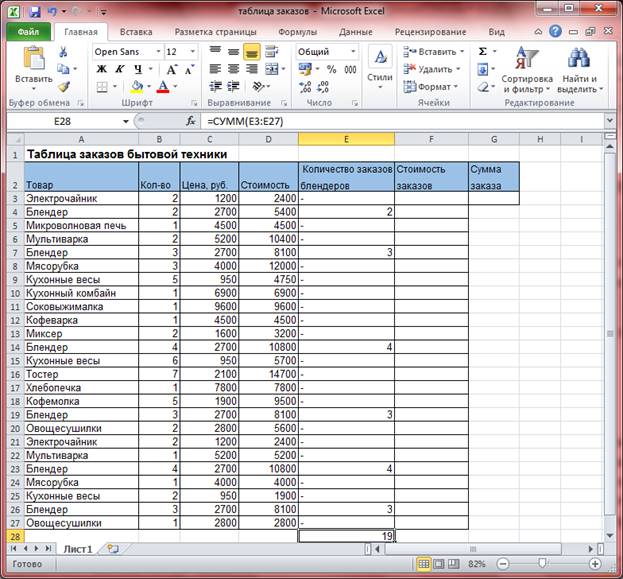Open the font name Open Sans dropdown

(x=159, y=51)
